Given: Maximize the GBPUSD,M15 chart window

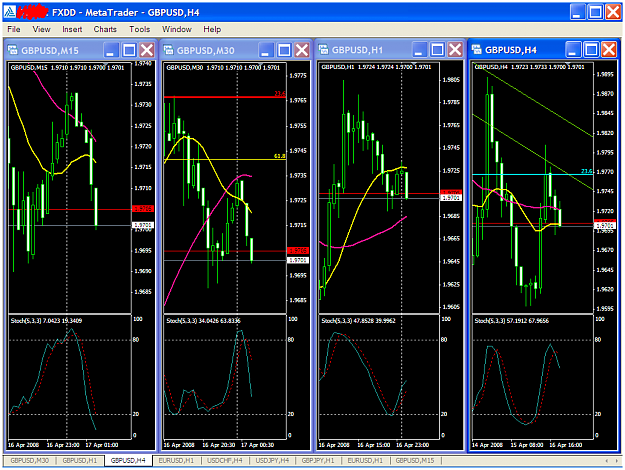Looking at the screenshot, I should (129, 50).
